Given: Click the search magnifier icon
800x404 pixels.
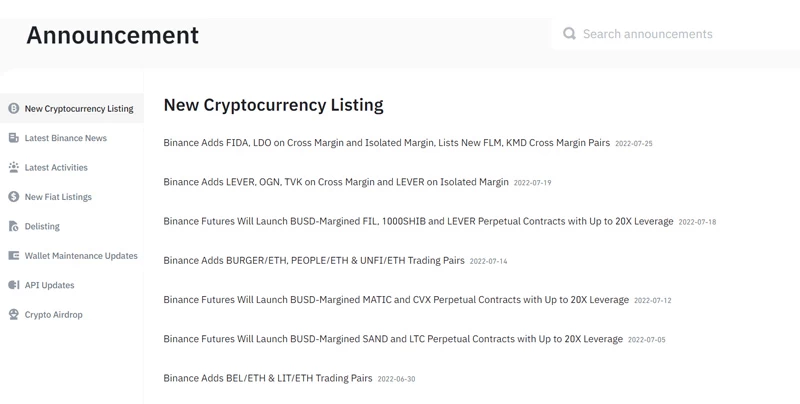Looking at the screenshot, I should tap(569, 34).
